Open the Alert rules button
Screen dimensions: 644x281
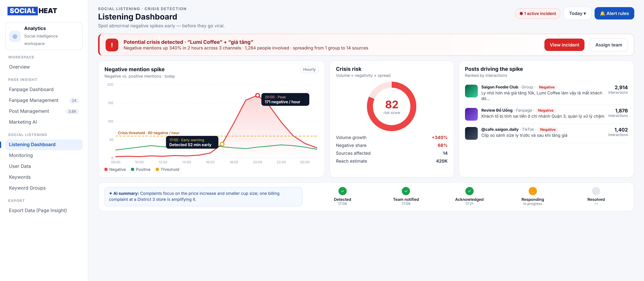614,13
